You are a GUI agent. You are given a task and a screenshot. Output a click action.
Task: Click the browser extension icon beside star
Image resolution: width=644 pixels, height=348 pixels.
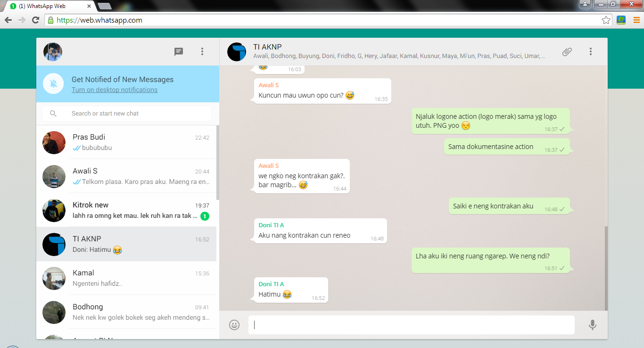pyautogui.click(x=621, y=20)
